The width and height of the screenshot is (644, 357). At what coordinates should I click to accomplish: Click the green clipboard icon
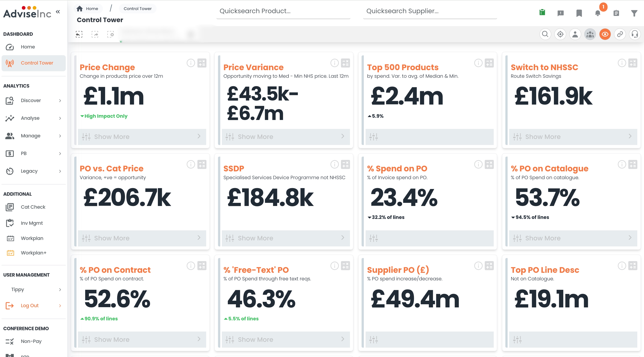point(542,12)
